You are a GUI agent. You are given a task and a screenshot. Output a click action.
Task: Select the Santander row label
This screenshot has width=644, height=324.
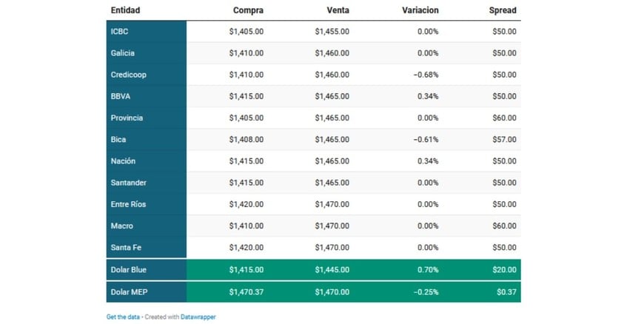[x=127, y=182]
